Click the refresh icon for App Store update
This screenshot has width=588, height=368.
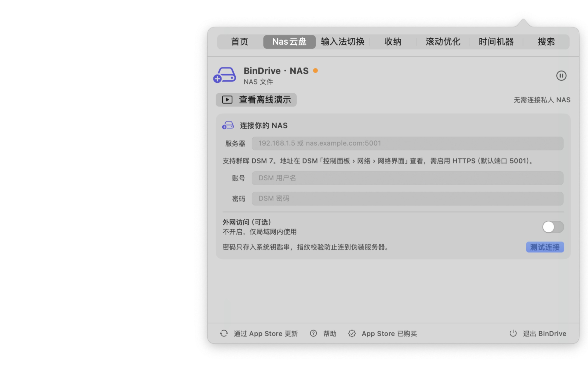[x=224, y=333]
